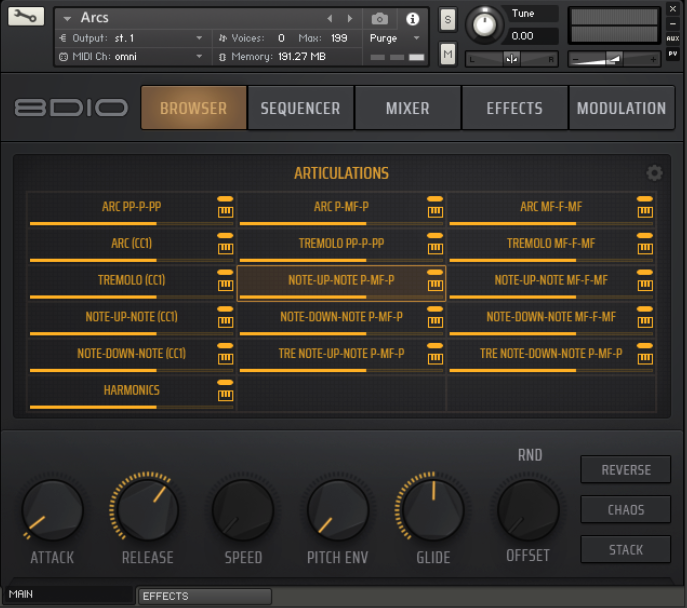Select TRE NOTE-DOWN-NOTE P-MF-P articulation
Viewport: 687px width, 608px height.
coord(551,356)
